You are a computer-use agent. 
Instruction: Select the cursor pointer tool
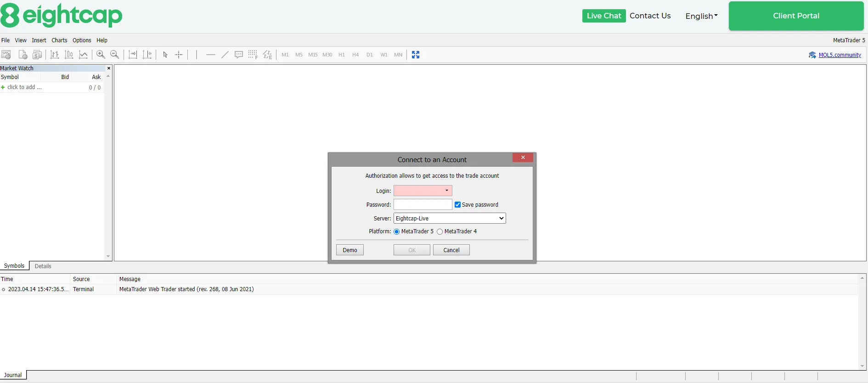click(x=165, y=55)
